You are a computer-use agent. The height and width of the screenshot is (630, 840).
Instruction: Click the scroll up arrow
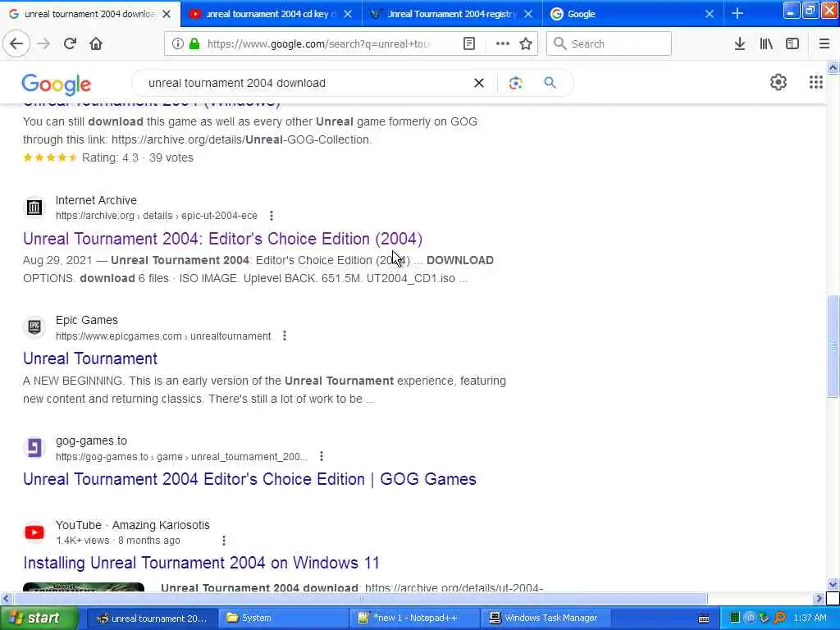pyautogui.click(x=833, y=68)
